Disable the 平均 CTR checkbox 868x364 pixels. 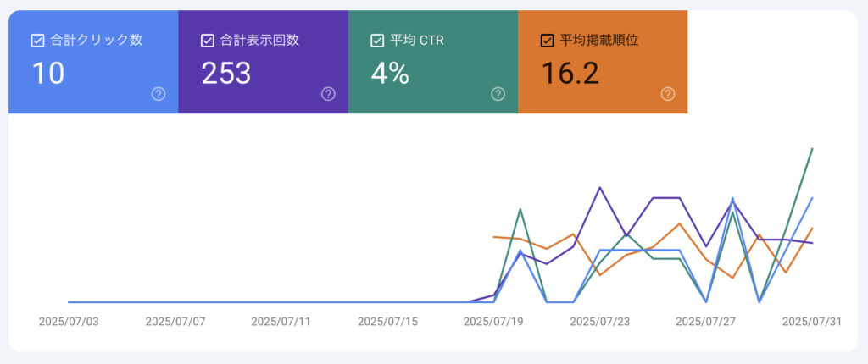point(377,40)
